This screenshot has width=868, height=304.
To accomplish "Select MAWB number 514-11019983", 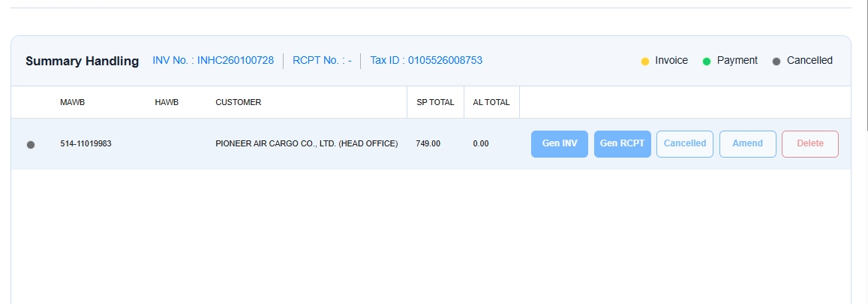I will click(x=86, y=143).
